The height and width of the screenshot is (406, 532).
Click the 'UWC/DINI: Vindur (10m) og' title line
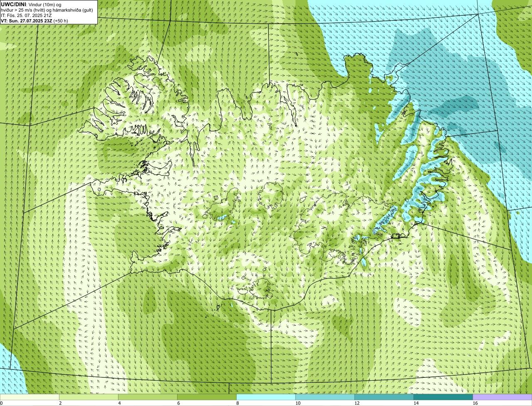click(31, 5)
